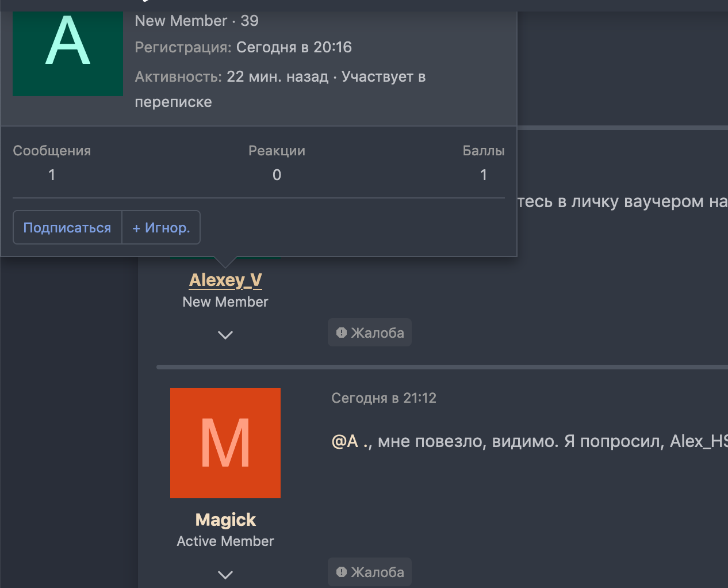Expand the chevron under Alexey_V
Viewport: 728px width, 588px height.
[225, 335]
